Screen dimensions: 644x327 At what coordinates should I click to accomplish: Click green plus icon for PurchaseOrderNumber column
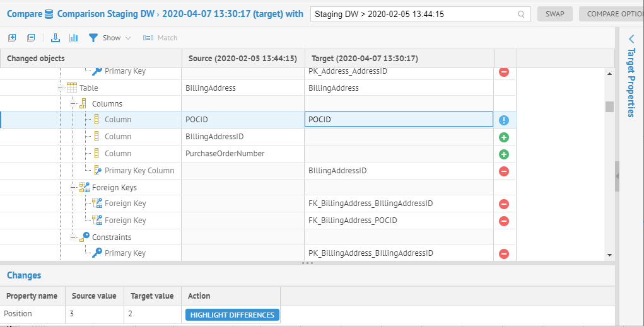pos(504,154)
